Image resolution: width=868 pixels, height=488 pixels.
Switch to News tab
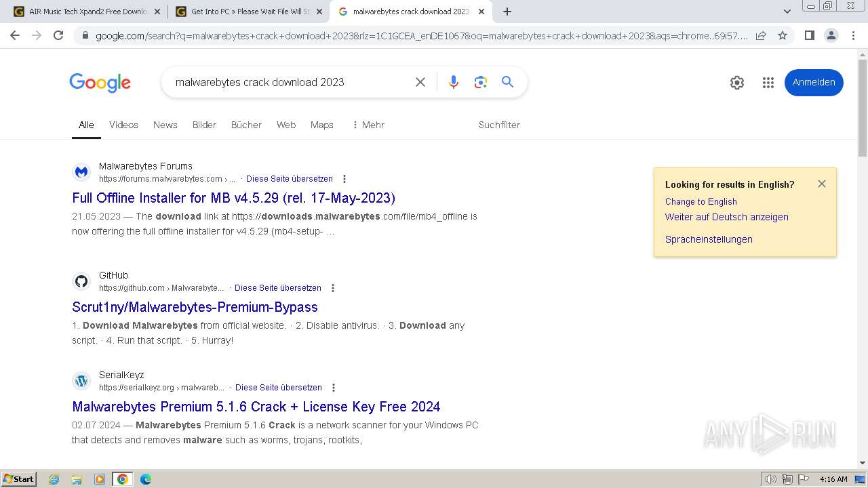coord(165,125)
